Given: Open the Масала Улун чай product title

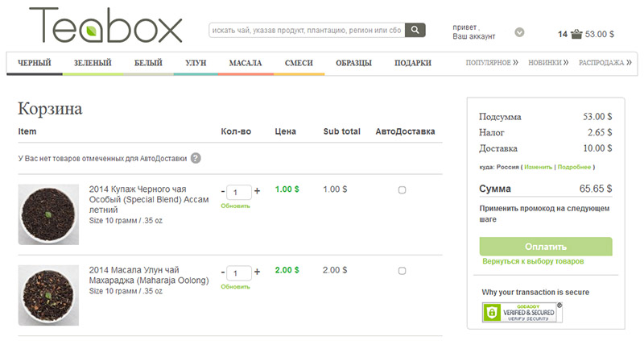Looking at the screenshot, I should pyautogui.click(x=149, y=275).
